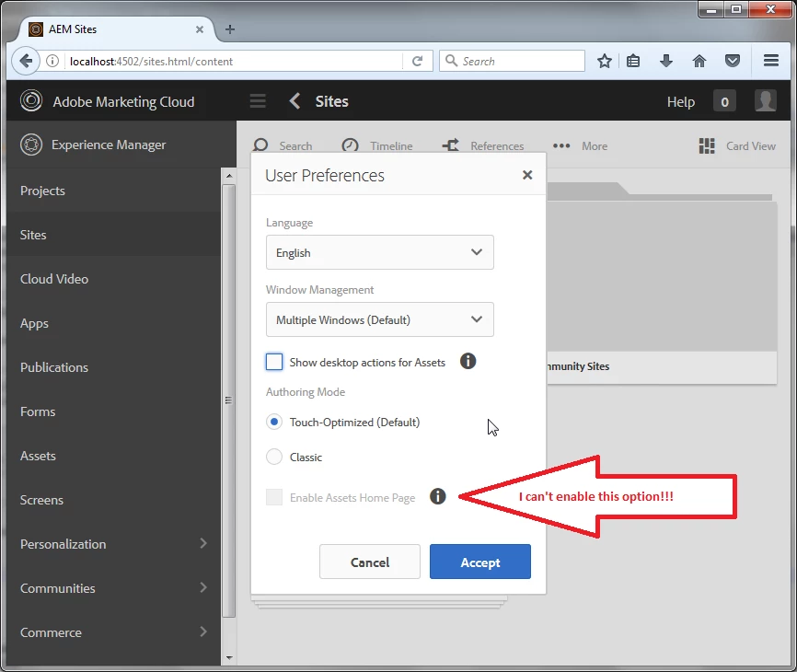Image resolution: width=797 pixels, height=672 pixels.
Task: Click the browser back arrow button
Action: pos(26,61)
